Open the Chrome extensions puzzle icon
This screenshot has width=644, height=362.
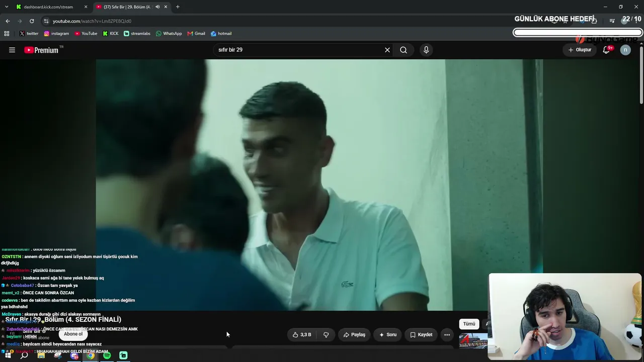tap(594, 21)
